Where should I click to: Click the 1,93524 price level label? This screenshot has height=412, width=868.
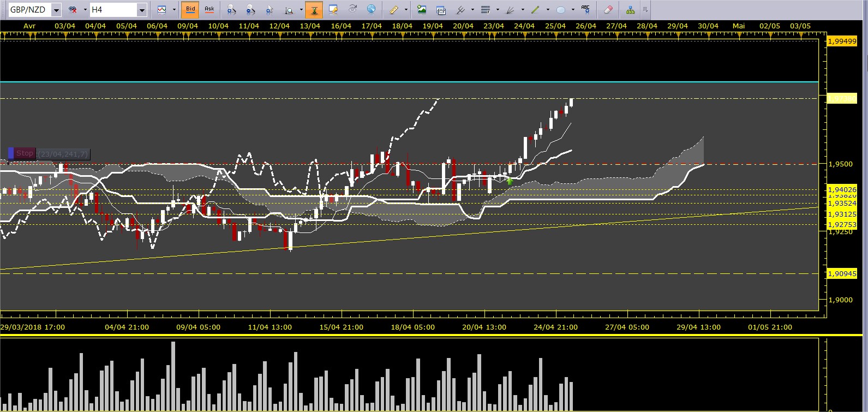pyautogui.click(x=842, y=203)
